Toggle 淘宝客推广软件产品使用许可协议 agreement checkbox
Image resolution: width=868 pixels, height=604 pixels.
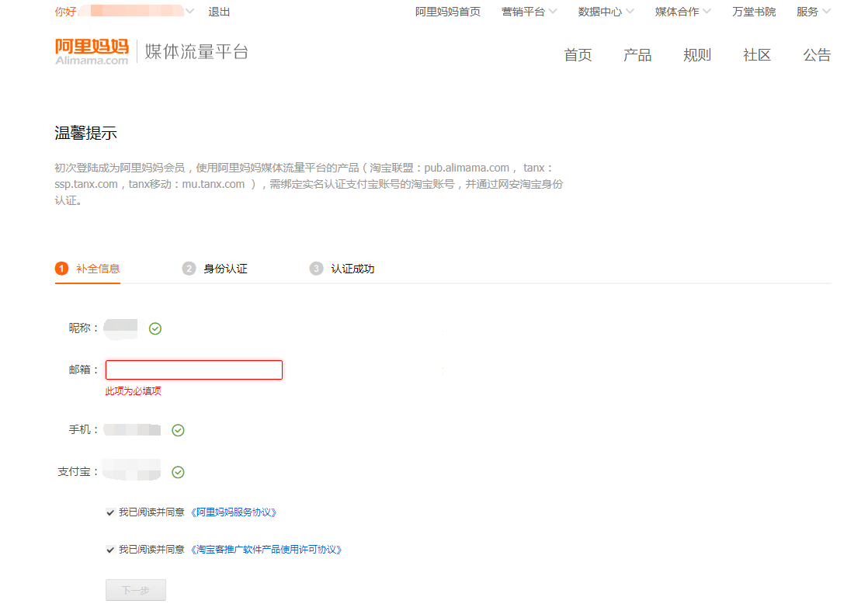coord(110,550)
